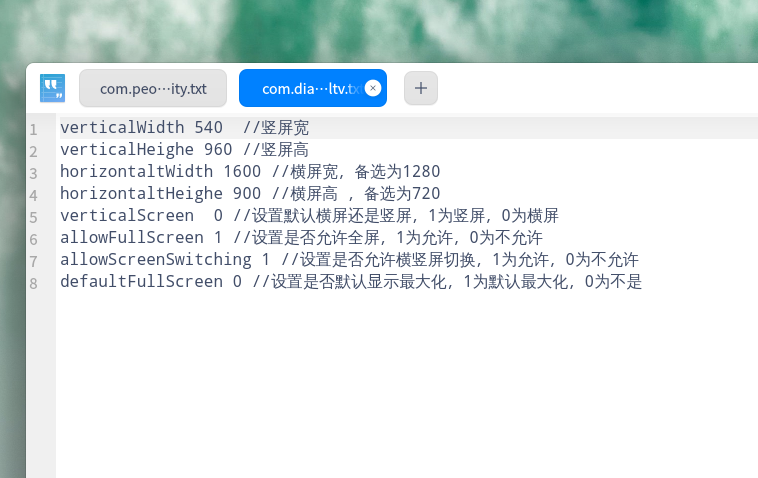
Task: Add a new tab with plus button
Action: (421, 88)
